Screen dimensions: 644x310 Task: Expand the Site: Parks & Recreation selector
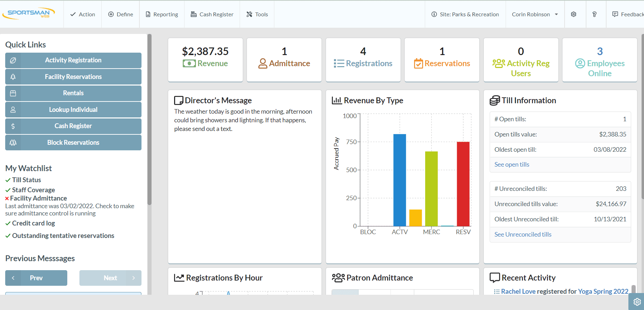pos(465,14)
